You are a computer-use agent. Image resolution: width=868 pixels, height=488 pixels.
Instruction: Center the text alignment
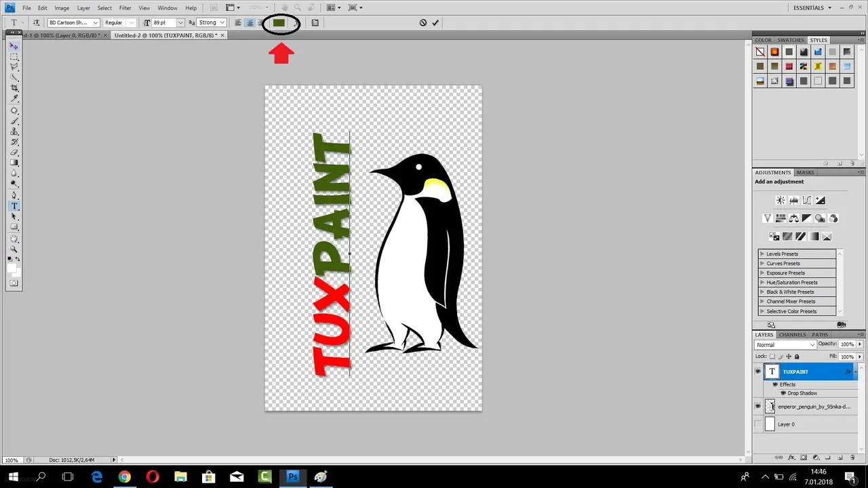[x=250, y=22]
